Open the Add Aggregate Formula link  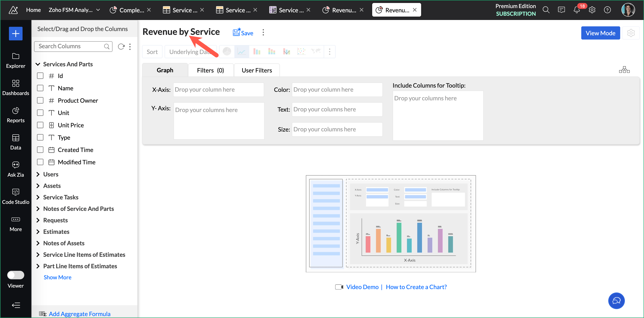tap(80, 314)
